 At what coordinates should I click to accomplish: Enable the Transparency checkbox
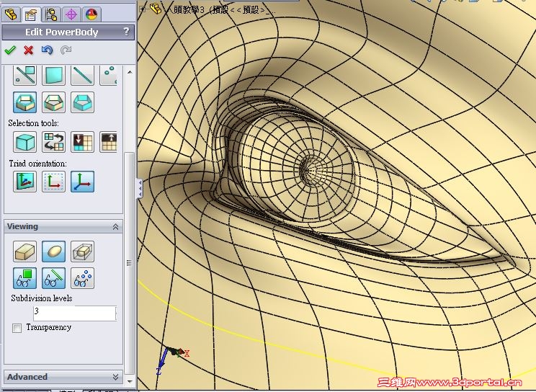point(17,328)
